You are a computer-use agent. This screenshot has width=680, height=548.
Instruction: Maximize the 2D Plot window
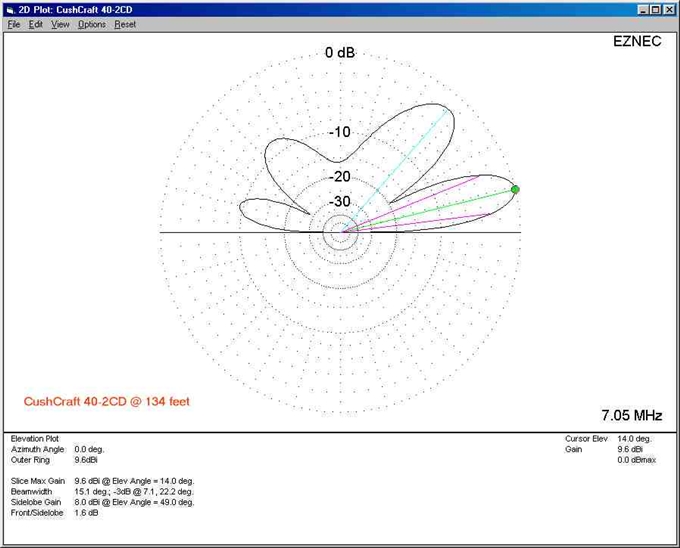point(655,10)
